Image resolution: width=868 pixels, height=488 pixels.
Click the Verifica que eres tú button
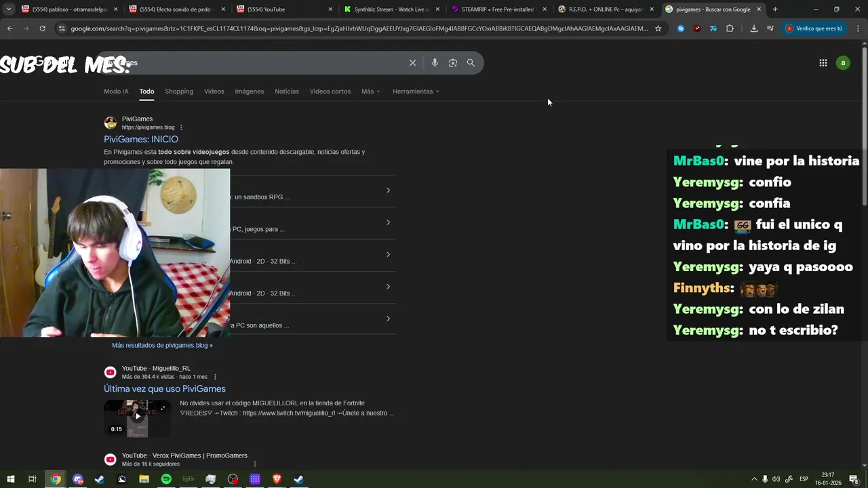pos(815,28)
